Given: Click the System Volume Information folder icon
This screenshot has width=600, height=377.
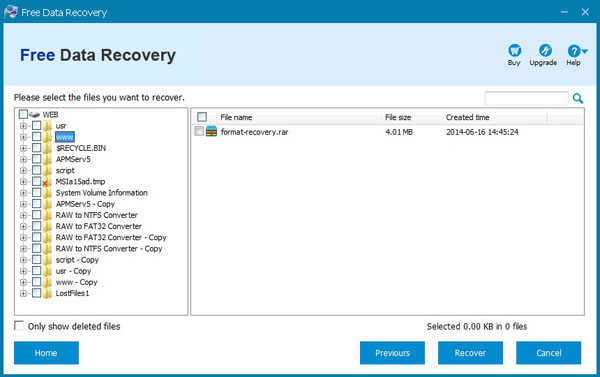Looking at the screenshot, I should tap(47, 193).
